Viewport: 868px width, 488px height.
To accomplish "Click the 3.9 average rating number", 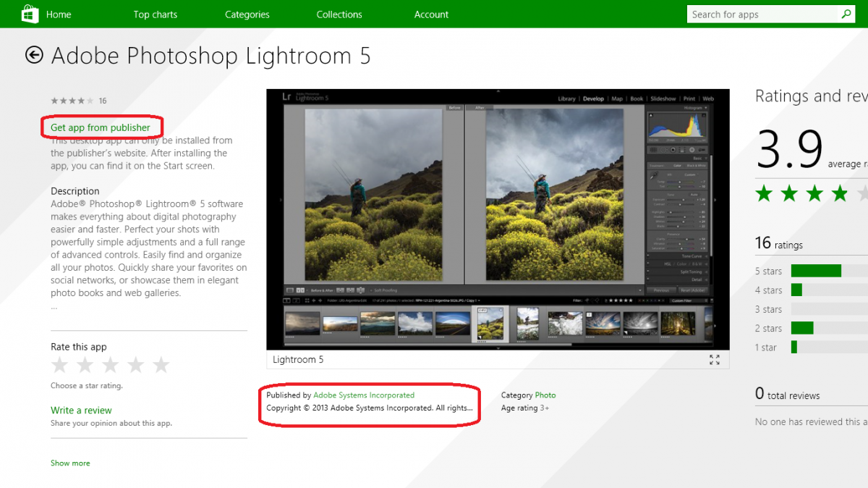I will pyautogui.click(x=789, y=149).
